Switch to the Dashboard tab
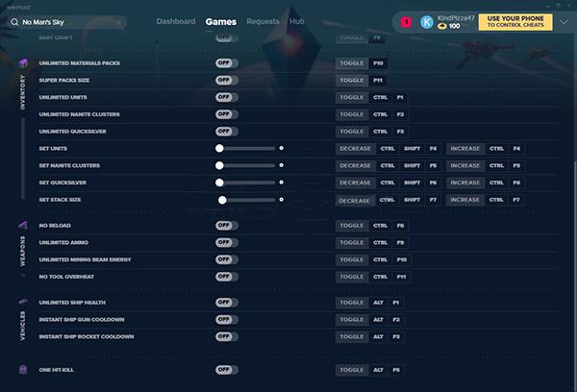The image size is (577, 392). pyautogui.click(x=176, y=21)
